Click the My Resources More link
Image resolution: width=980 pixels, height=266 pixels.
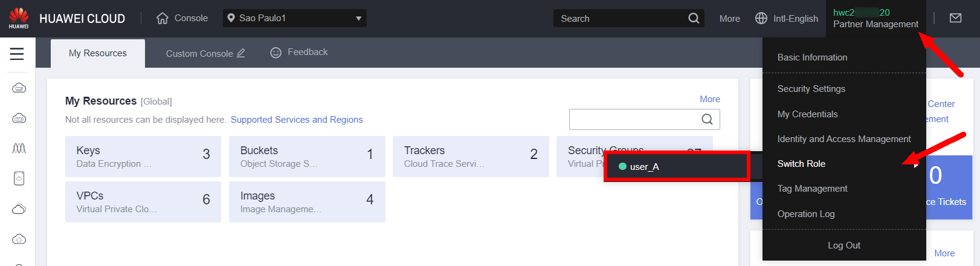tap(709, 99)
